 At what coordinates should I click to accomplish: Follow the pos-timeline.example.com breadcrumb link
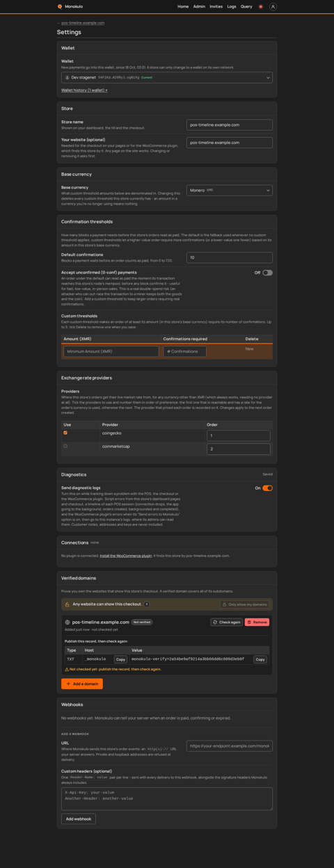pyautogui.click(x=83, y=23)
